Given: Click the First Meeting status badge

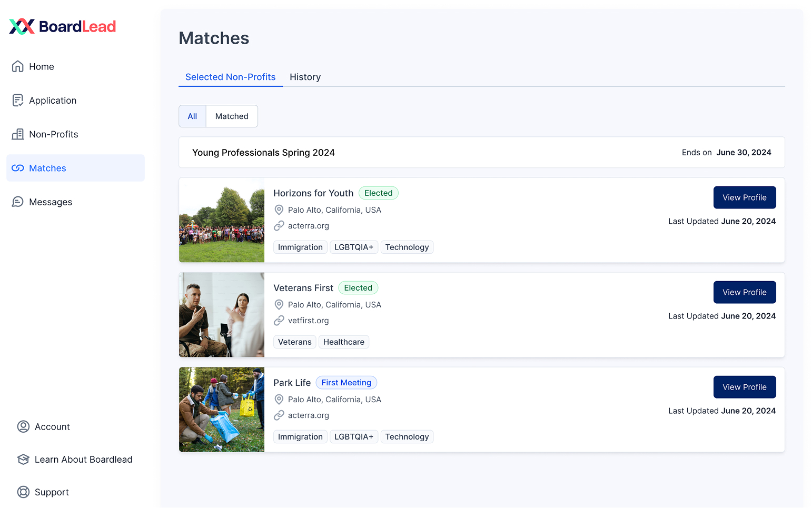Looking at the screenshot, I should 346,383.
